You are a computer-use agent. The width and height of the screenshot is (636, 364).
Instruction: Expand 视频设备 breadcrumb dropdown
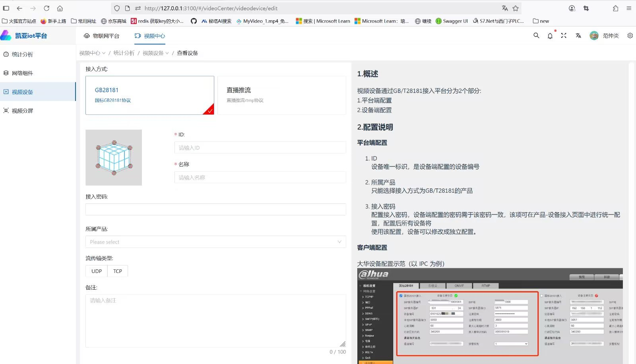pos(155,53)
